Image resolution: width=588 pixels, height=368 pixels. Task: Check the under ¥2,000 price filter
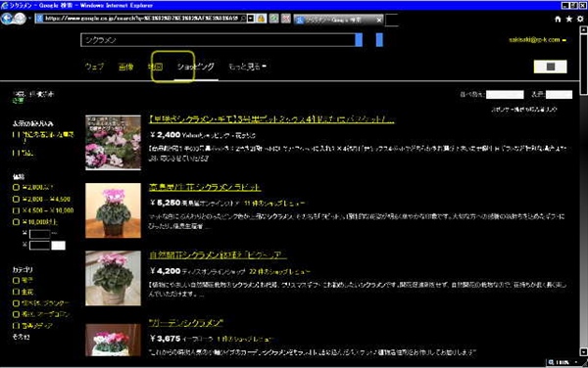16,187
